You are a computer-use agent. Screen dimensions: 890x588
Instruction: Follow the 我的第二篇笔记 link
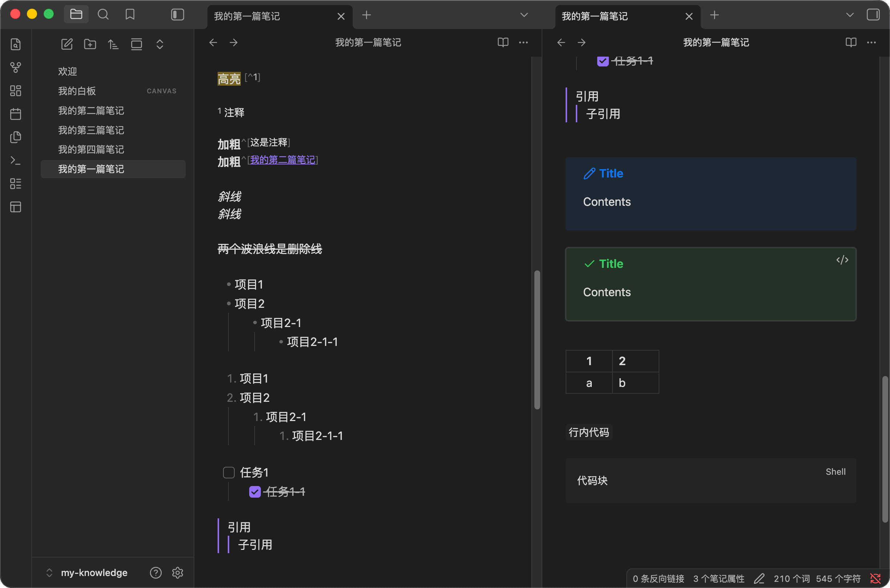click(x=282, y=160)
